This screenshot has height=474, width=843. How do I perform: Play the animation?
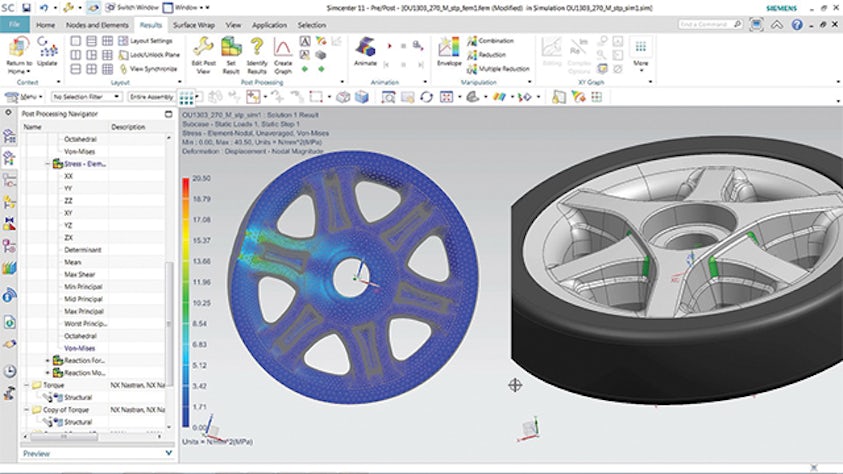pos(390,46)
